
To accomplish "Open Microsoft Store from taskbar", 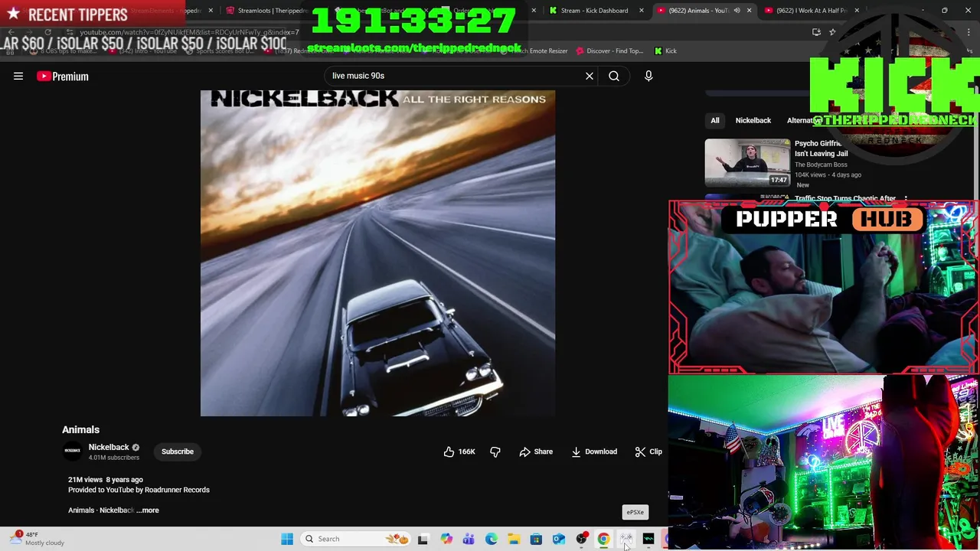I will pyautogui.click(x=536, y=539).
